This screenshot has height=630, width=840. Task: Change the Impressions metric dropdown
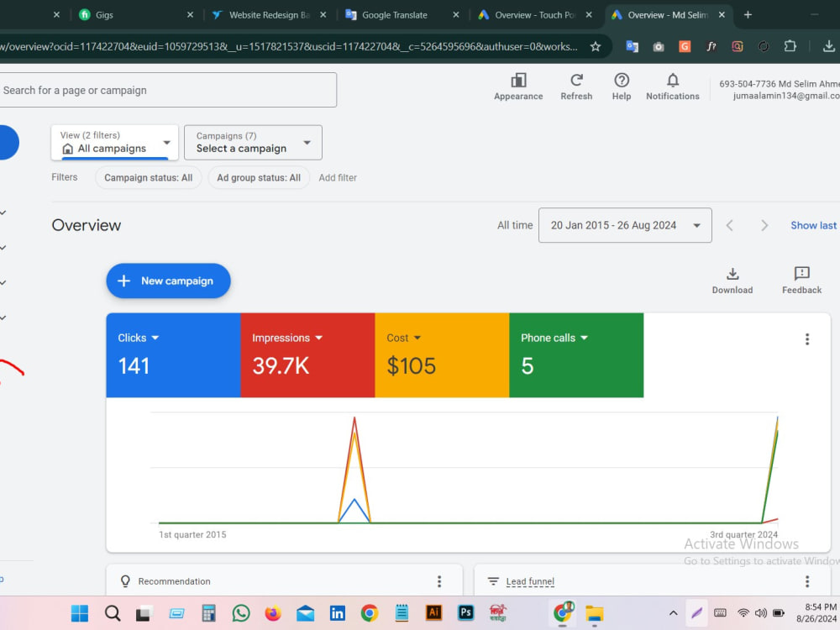[x=287, y=338]
